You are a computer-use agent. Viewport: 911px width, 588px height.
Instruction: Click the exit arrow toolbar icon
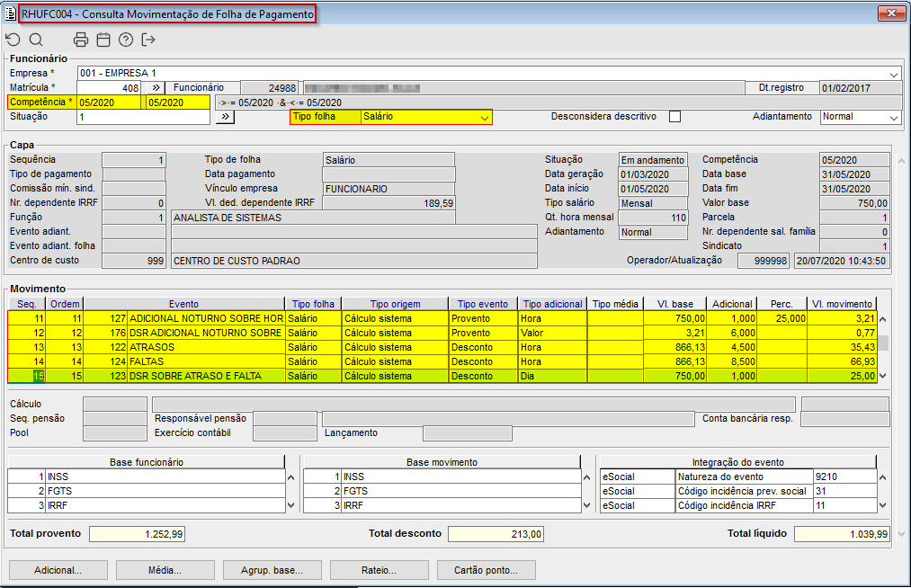(x=148, y=40)
